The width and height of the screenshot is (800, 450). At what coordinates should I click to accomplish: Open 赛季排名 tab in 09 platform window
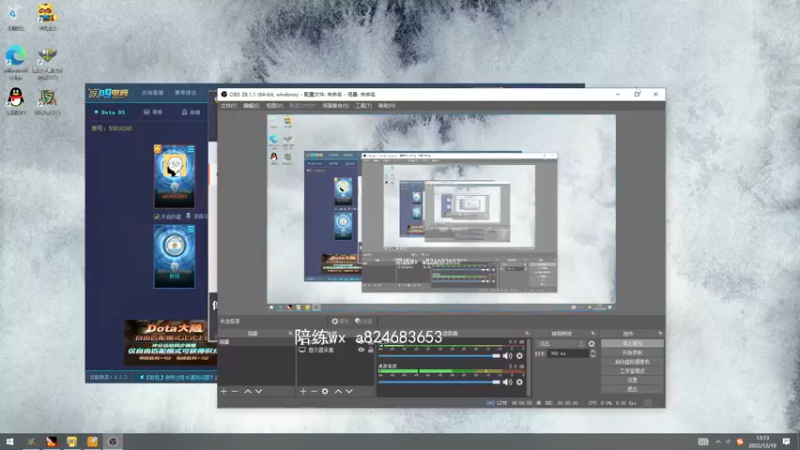(x=185, y=93)
